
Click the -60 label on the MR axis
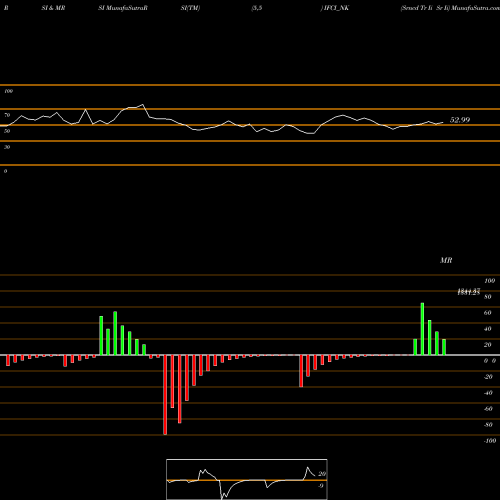pos(488,409)
